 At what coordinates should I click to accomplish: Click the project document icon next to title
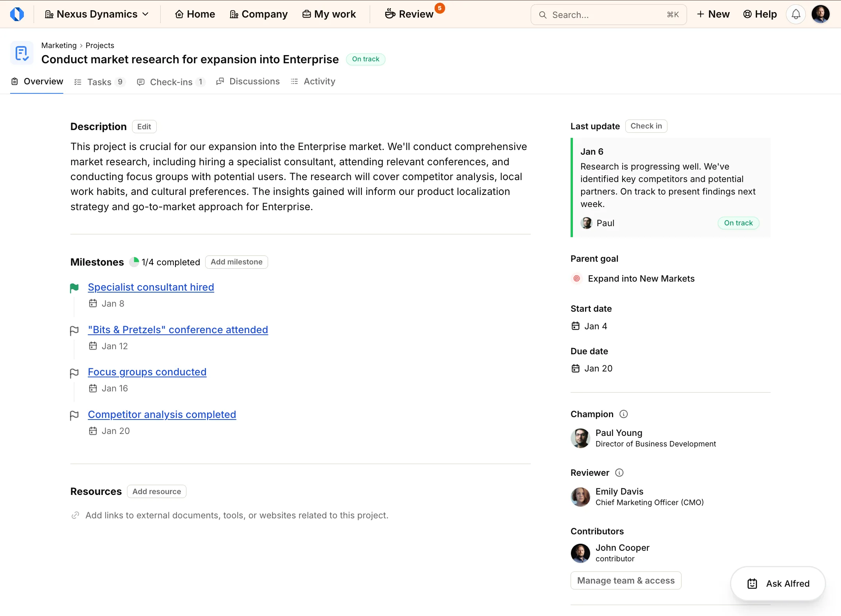pyautogui.click(x=21, y=53)
